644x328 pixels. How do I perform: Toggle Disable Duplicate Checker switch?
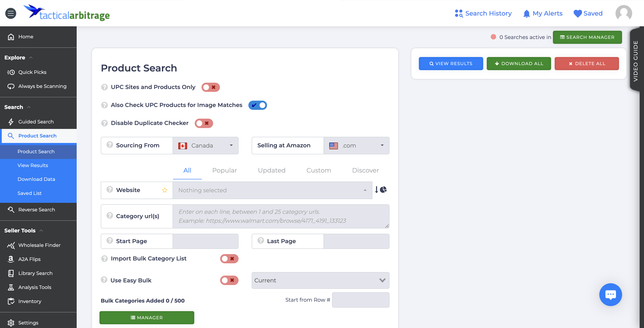(204, 123)
